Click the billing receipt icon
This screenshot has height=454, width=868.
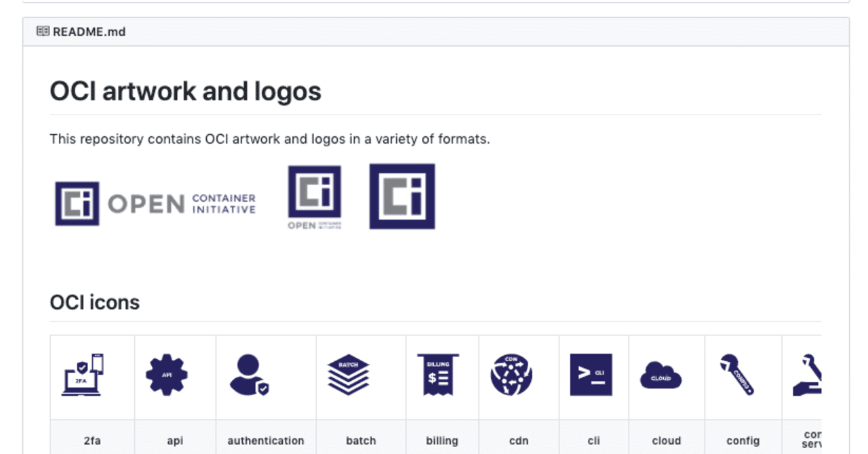point(438,375)
